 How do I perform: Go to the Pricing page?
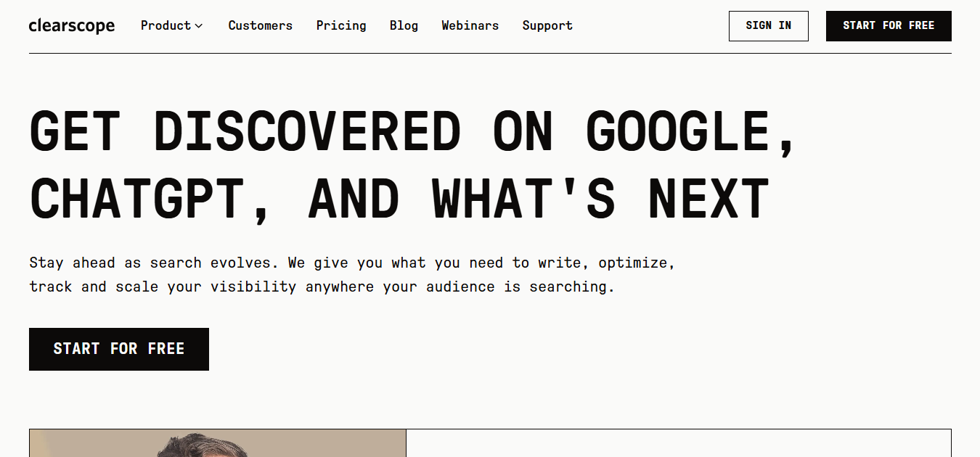click(x=341, y=25)
